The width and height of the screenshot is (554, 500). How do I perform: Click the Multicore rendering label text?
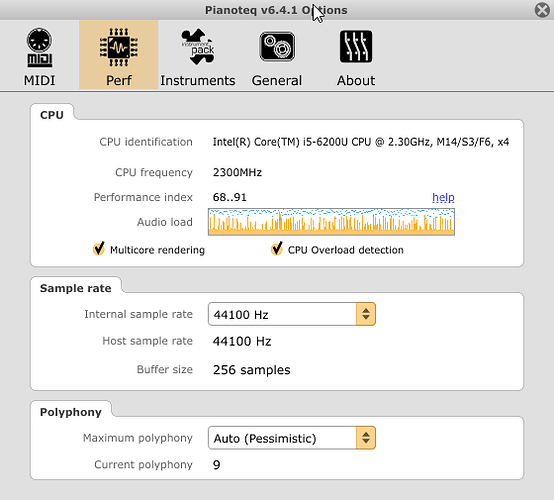(x=157, y=250)
